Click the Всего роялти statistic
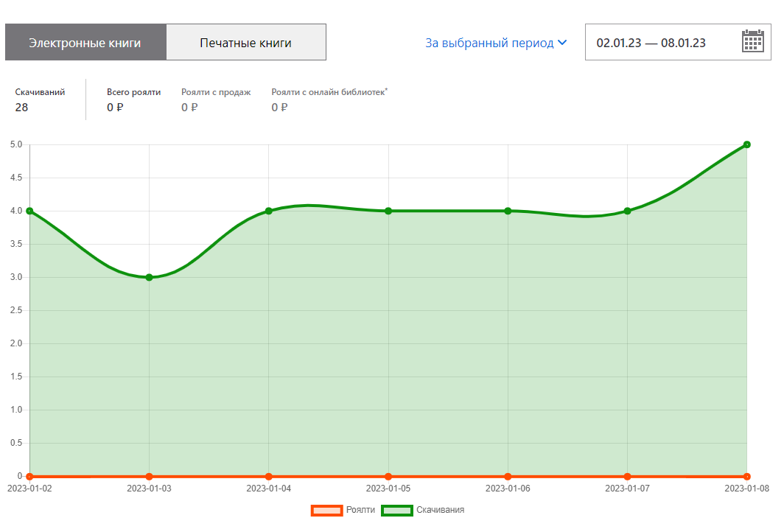The image size is (784, 532). [133, 99]
